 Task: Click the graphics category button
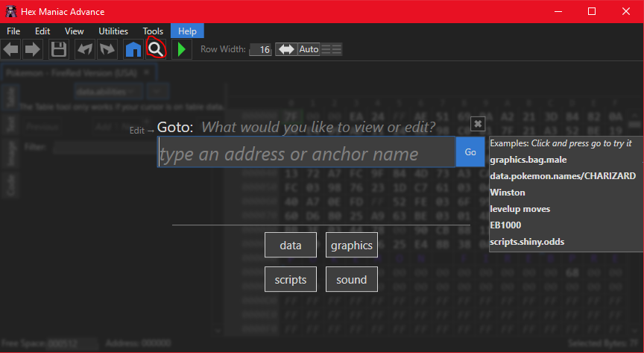tap(352, 245)
